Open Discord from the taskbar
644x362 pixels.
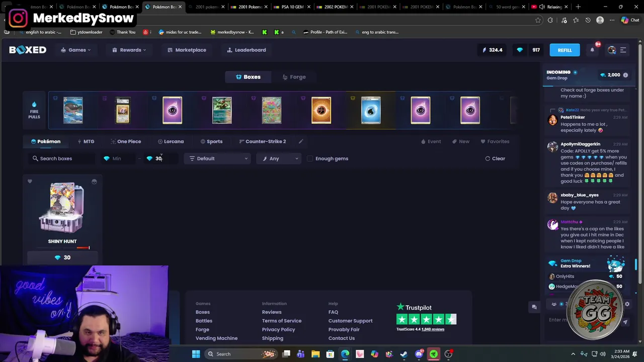point(419,354)
